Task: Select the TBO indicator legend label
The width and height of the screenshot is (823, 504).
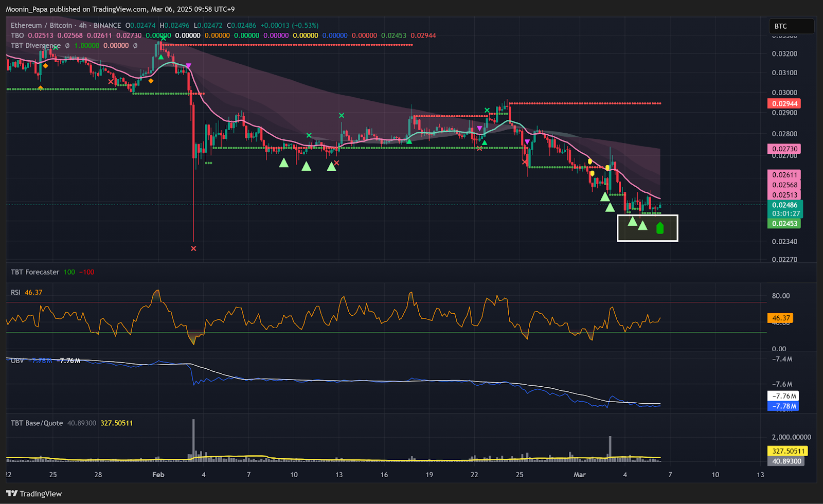Action: (17, 35)
